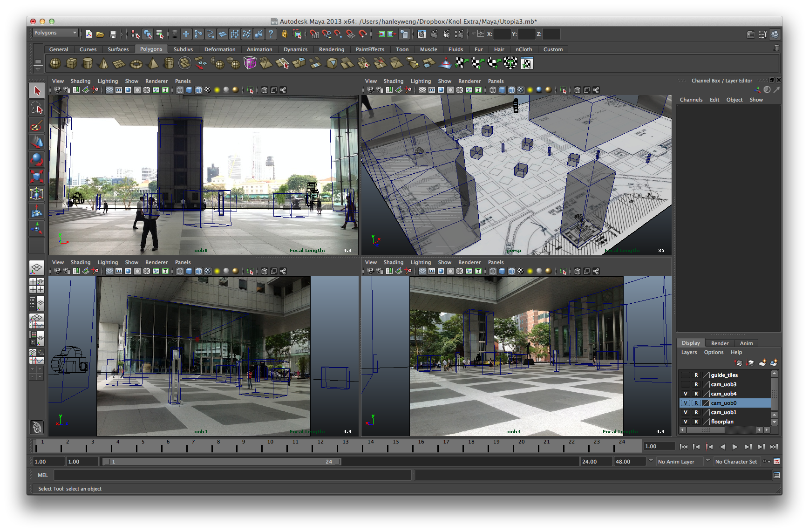Screen dimensions: 809x532
Task: Go to end of playback range
Action: click(774, 447)
